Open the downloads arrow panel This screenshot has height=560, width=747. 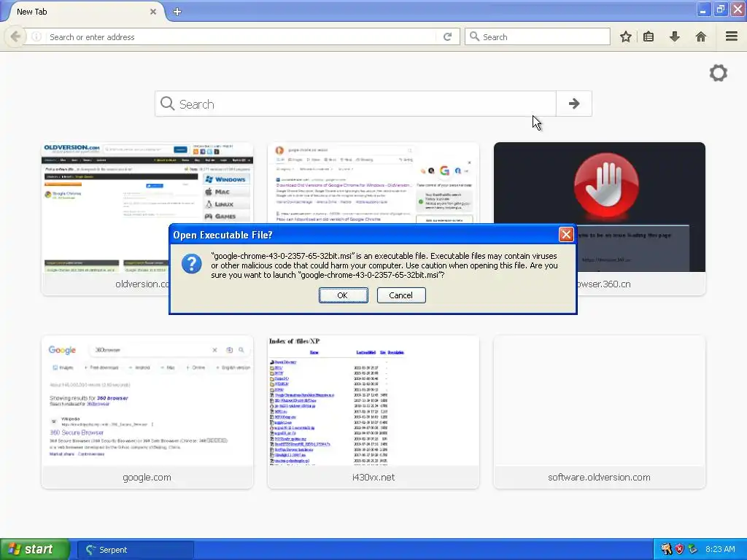click(675, 36)
